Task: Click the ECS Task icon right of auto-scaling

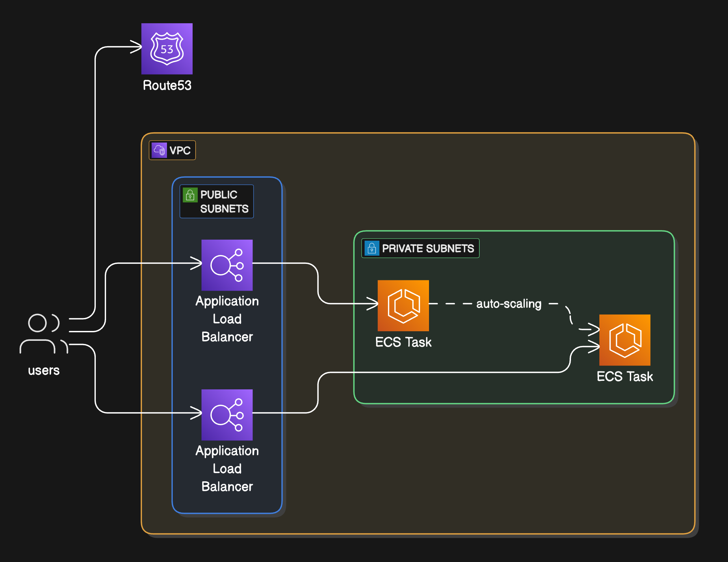Action: [625, 340]
